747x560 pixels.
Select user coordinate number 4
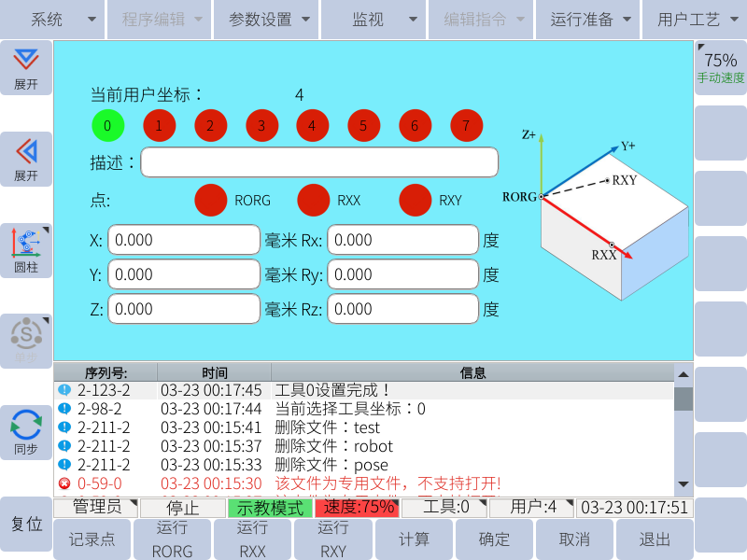click(x=312, y=125)
